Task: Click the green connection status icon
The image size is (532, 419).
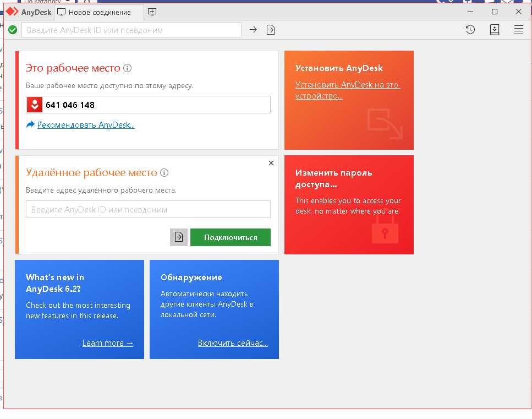Action: point(13,30)
